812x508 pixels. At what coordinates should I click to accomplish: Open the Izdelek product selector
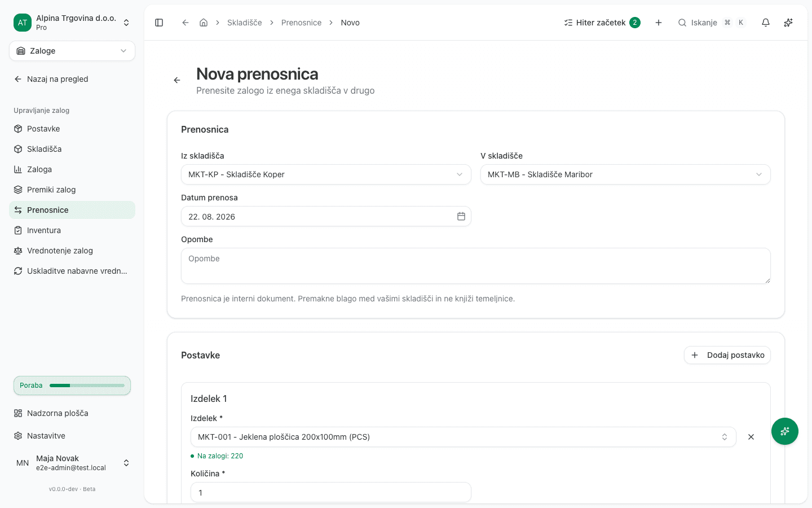(464, 437)
